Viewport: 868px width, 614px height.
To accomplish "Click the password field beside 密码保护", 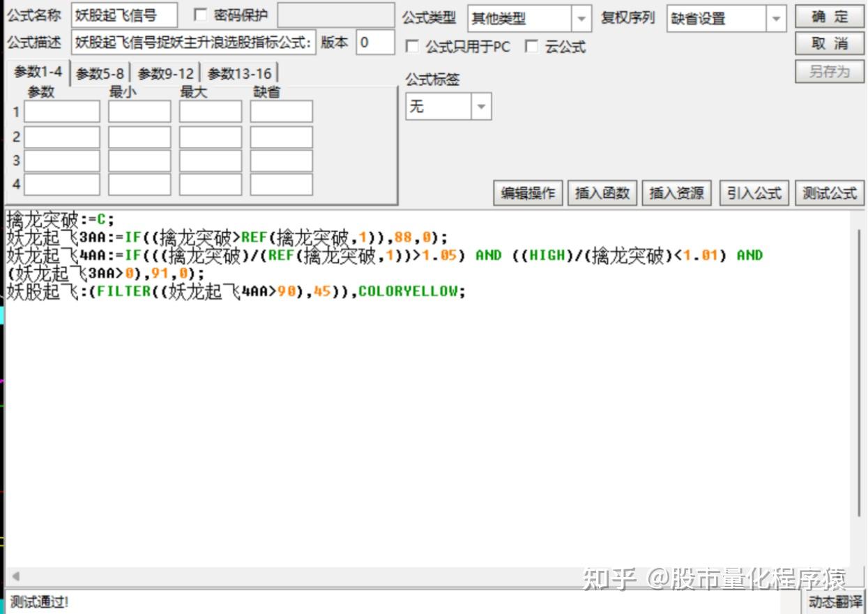I will [336, 15].
